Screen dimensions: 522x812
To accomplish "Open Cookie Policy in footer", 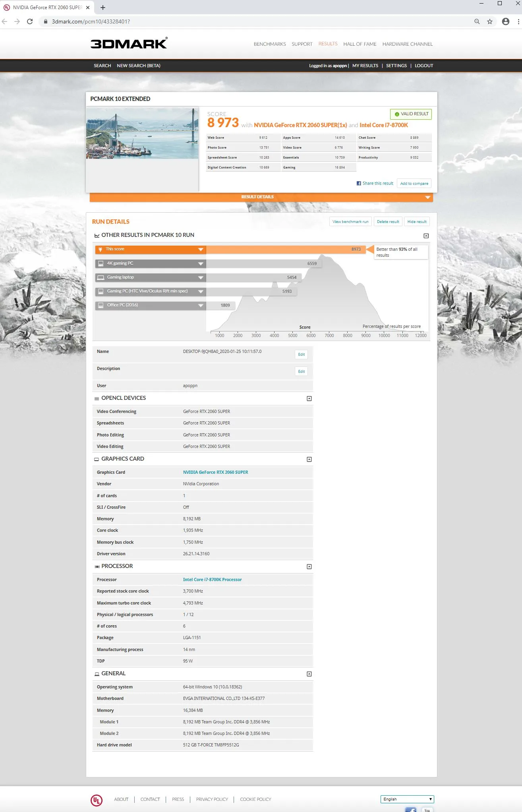I will (x=255, y=799).
